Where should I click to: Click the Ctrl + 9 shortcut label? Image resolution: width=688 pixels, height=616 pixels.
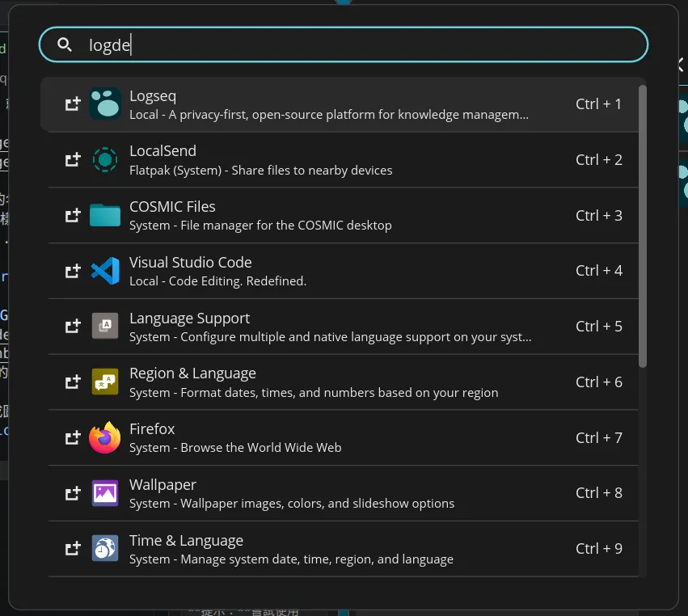(x=598, y=548)
